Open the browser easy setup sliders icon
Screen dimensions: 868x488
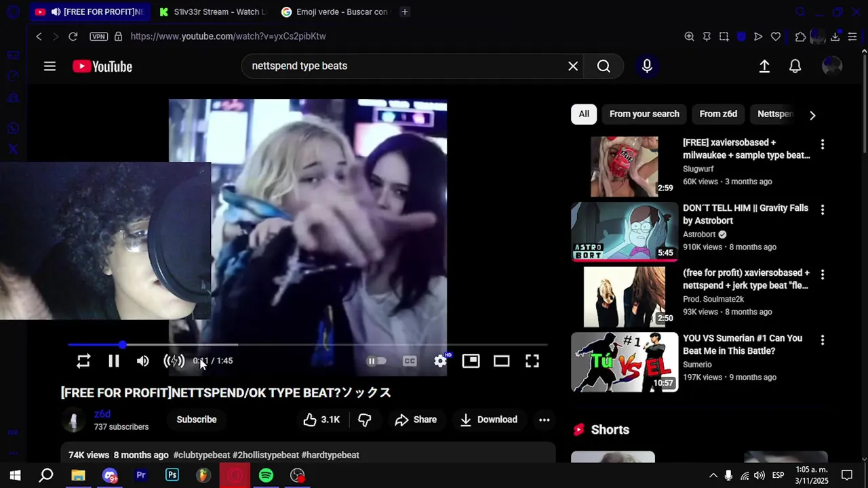click(x=852, y=37)
